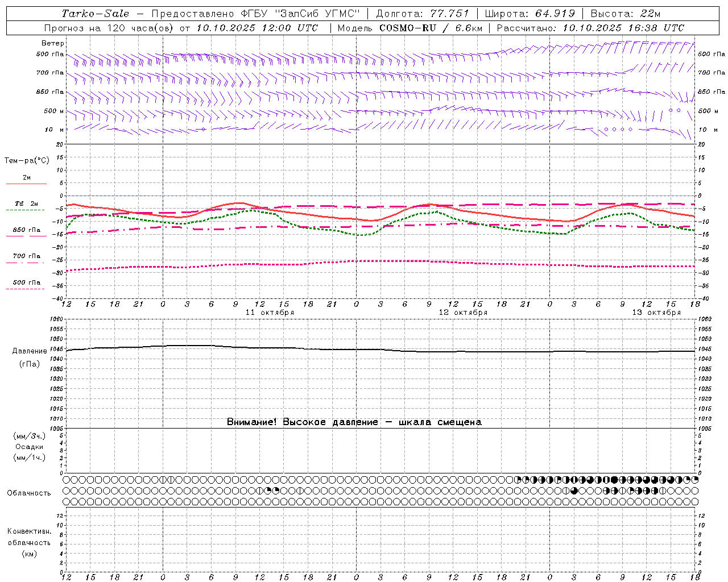Click the Тем-ра(°C) axis title
This screenshot has width=728, height=582.
pos(27,161)
